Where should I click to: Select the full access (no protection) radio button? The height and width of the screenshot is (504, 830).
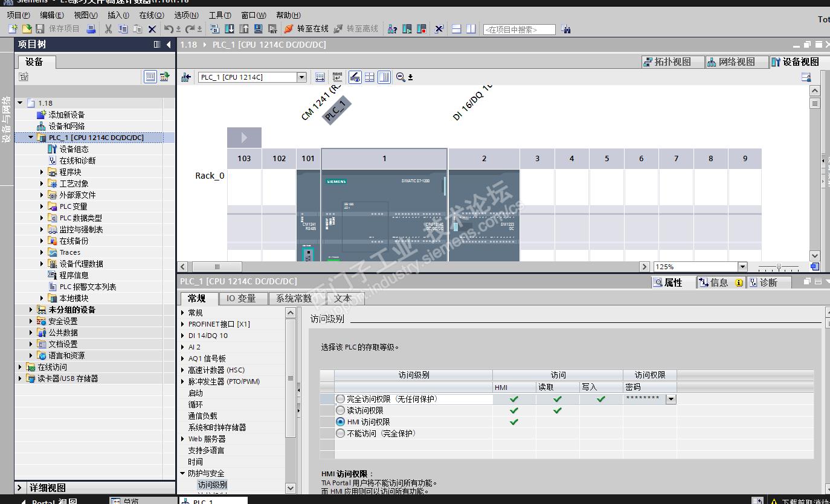pos(341,399)
